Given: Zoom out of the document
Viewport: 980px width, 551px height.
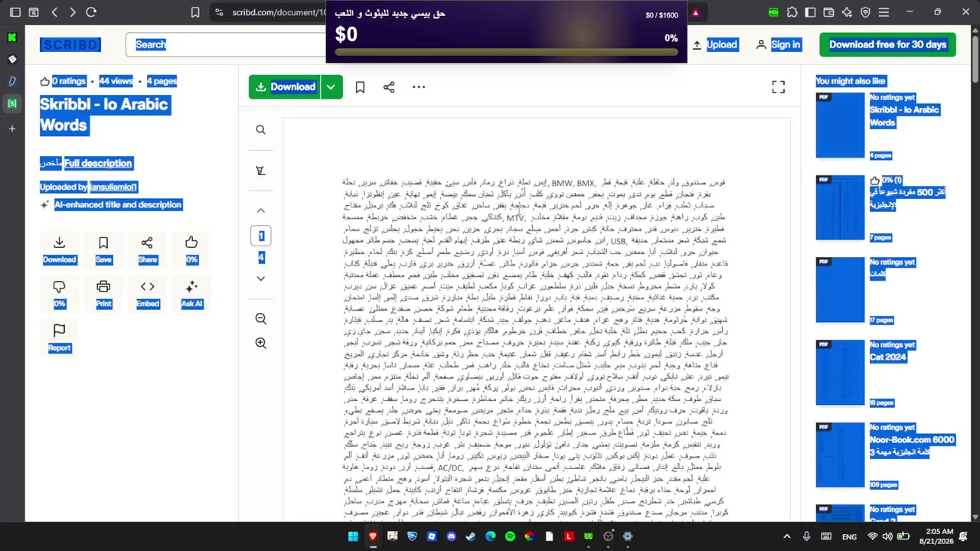Looking at the screenshot, I should [260, 318].
